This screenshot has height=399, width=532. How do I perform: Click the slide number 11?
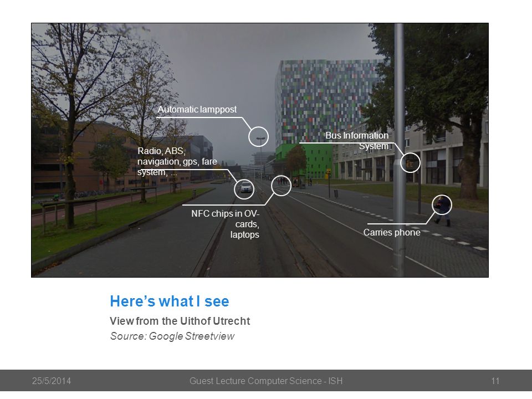click(495, 381)
